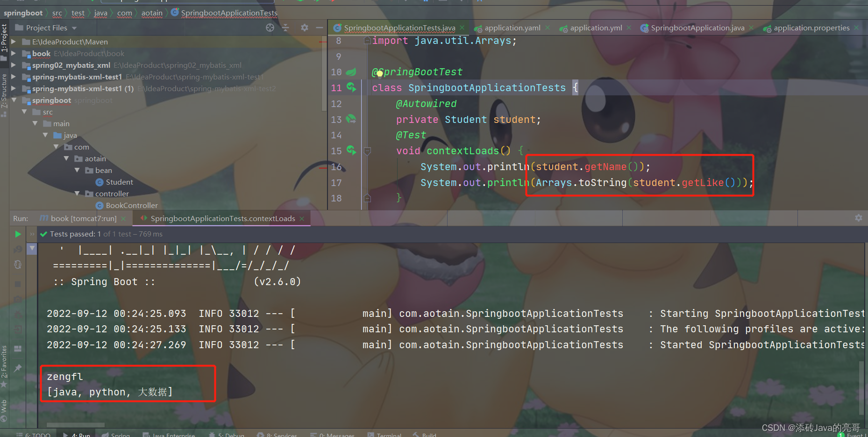Click the SpringbootApplicationTests breadcrumb
Image resolution: width=868 pixels, height=437 pixels.
tap(224, 13)
